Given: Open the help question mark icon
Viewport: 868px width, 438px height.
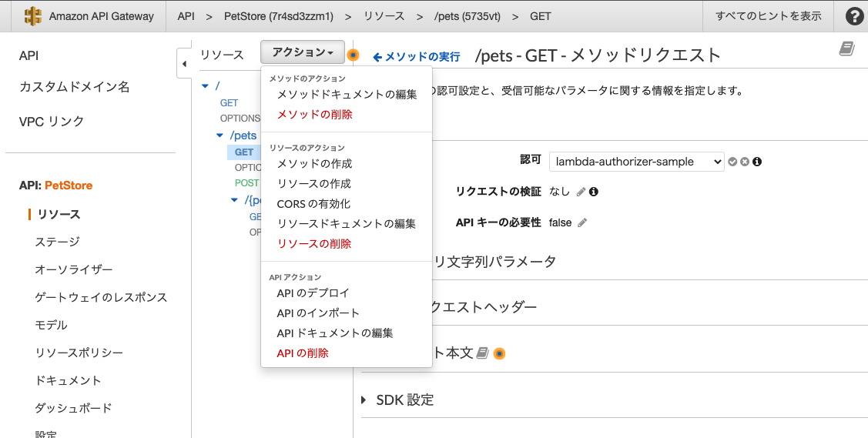Looking at the screenshot, I should coord(855,16).
